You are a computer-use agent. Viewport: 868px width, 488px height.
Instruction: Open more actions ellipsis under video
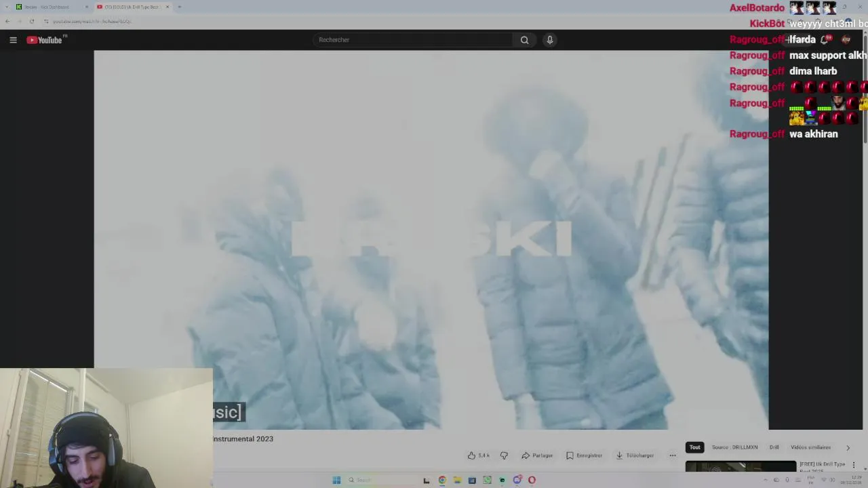point(673,455)
